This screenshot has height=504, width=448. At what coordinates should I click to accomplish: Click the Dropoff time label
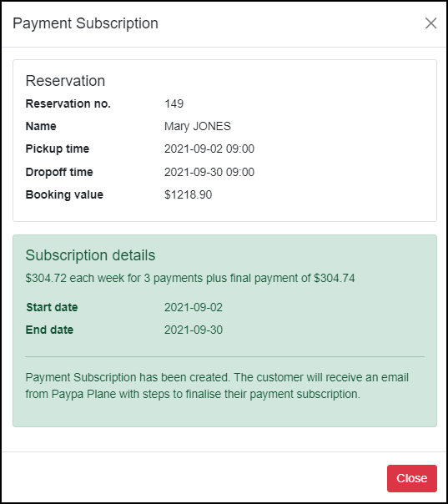tap(59, 172)
